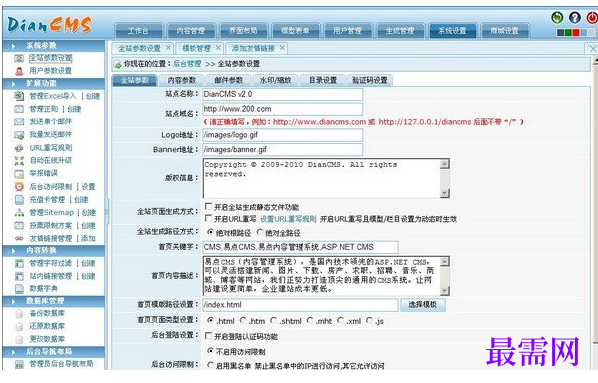Click the 选择模板 button

[423, 304]
